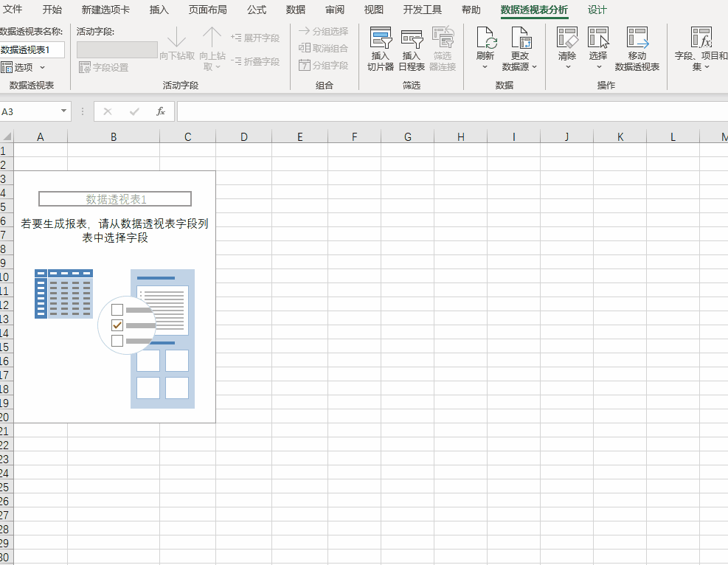Expand the Refresh (刷新) dropdown arrow
Viewport: 728px width, 565px height.
(485, 67)
